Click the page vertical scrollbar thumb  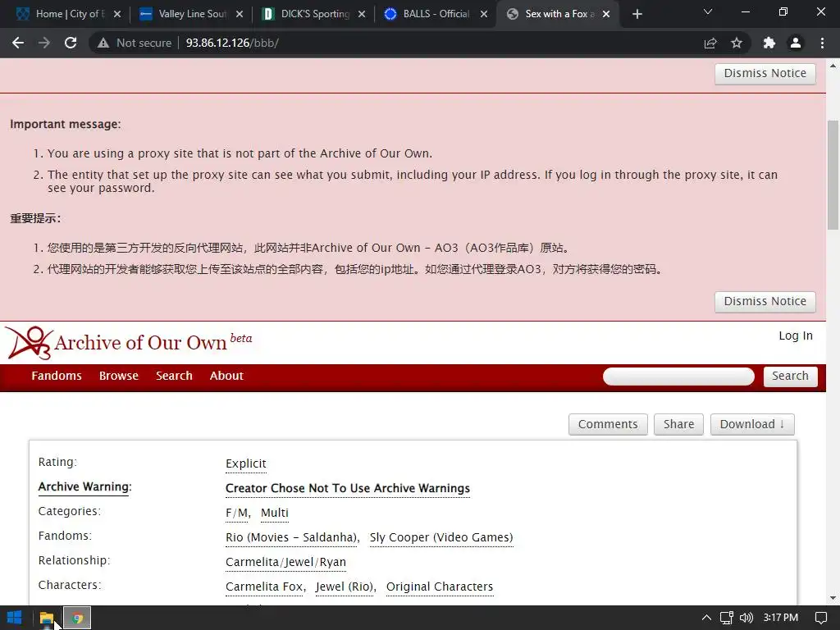click(x=833, y=175)
